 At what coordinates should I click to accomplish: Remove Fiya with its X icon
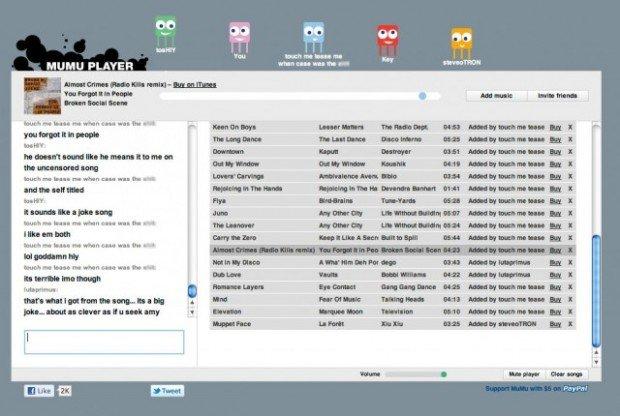[x=570, y=201]
